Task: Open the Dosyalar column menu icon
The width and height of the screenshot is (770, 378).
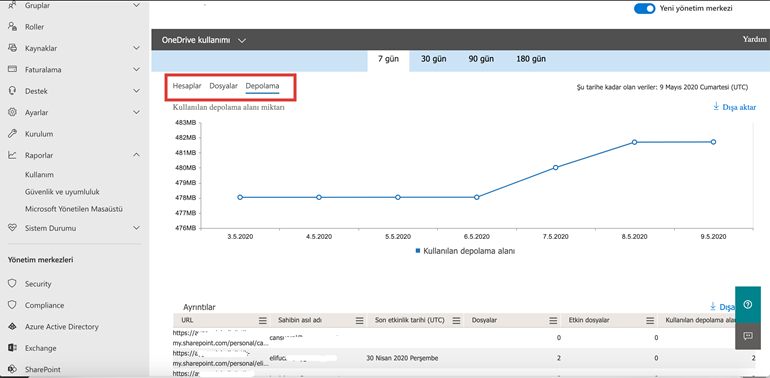Action: [x=553, y=321]
